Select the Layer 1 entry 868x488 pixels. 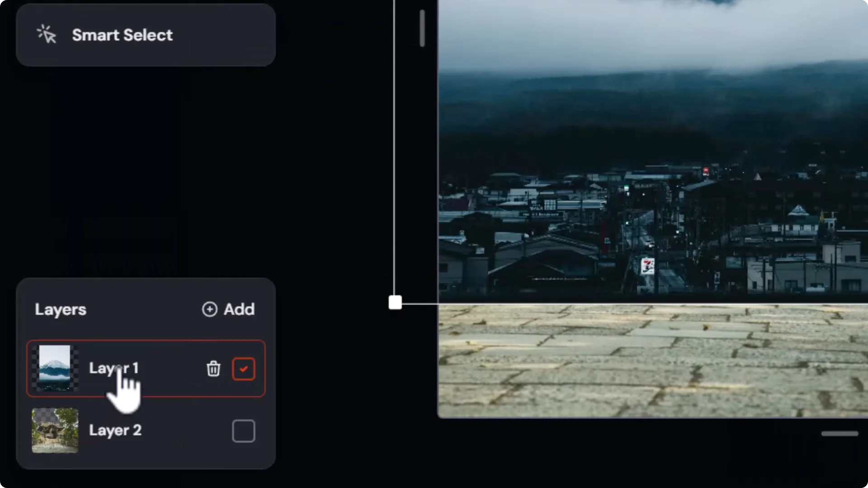pyautogui.click(x=114, y=368)
